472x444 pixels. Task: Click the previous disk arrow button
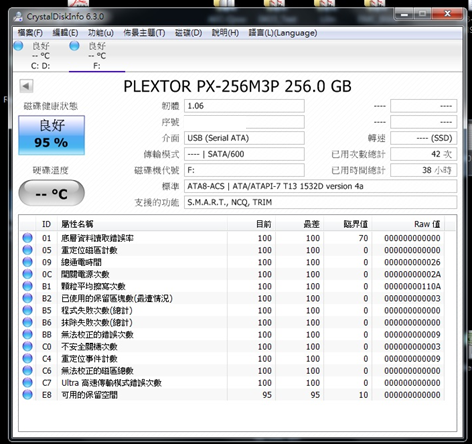coord(26,86)
